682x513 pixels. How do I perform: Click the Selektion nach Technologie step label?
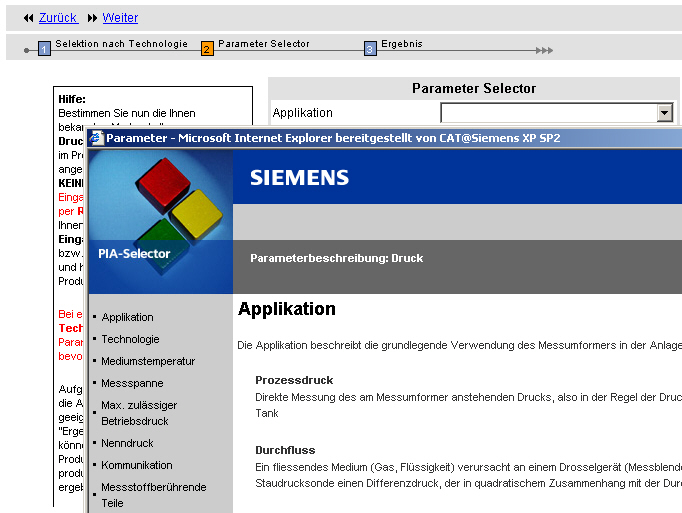(121, 44)
